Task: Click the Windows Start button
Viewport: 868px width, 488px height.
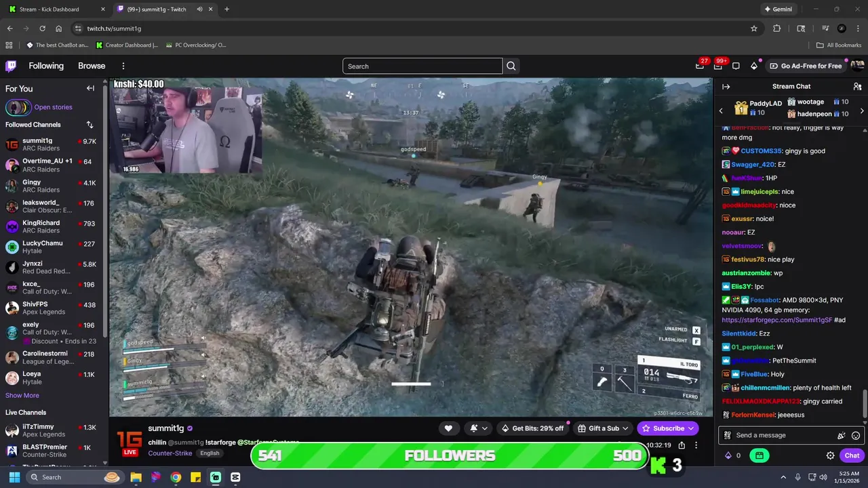Action: pos(14,477)
